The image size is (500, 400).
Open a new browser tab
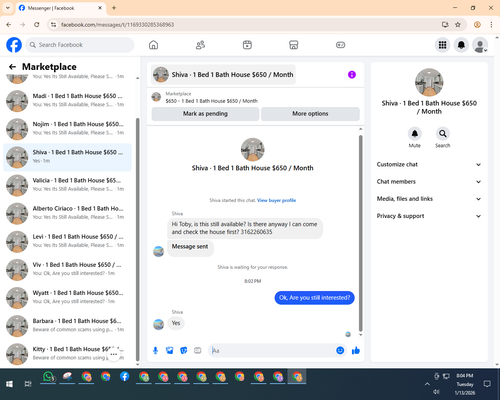(x=114, y=8)
